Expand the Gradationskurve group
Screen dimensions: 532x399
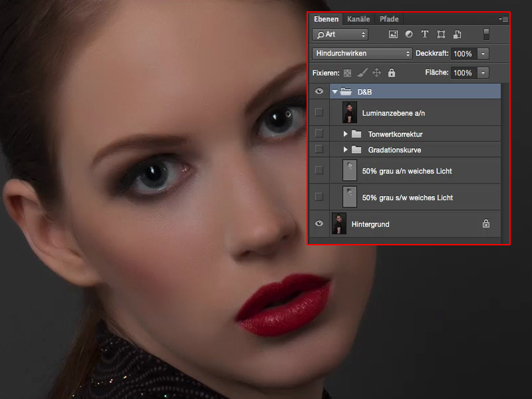coord(345,149)
